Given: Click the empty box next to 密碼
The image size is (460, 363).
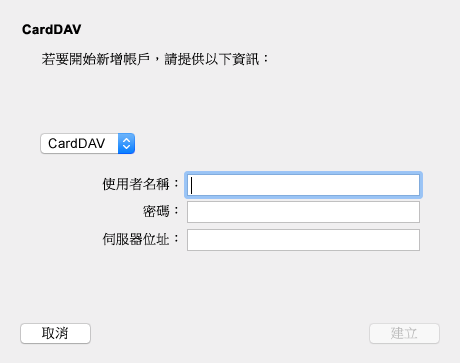Looking at the screenshot, I should pos(303,212).
